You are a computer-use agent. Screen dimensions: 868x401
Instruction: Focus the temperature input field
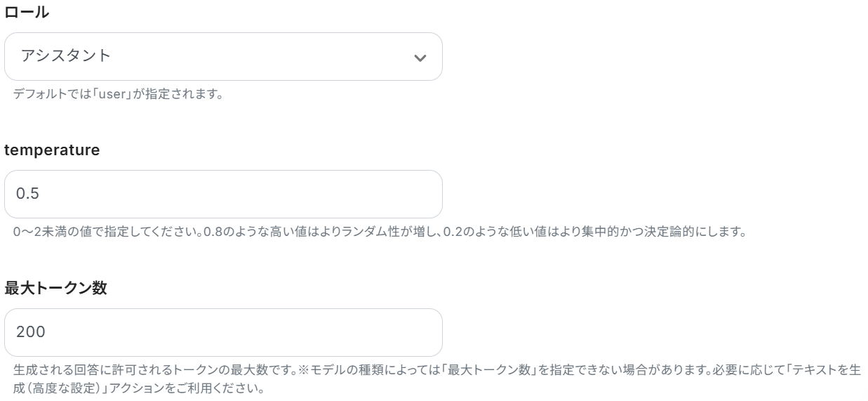(x=223, y=194)
